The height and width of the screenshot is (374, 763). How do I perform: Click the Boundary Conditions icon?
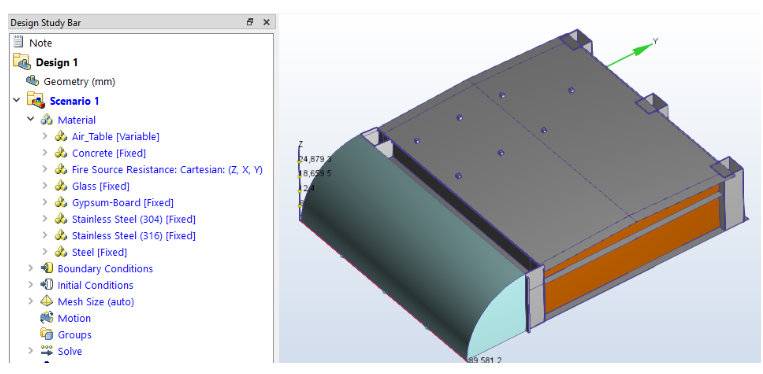47,268
